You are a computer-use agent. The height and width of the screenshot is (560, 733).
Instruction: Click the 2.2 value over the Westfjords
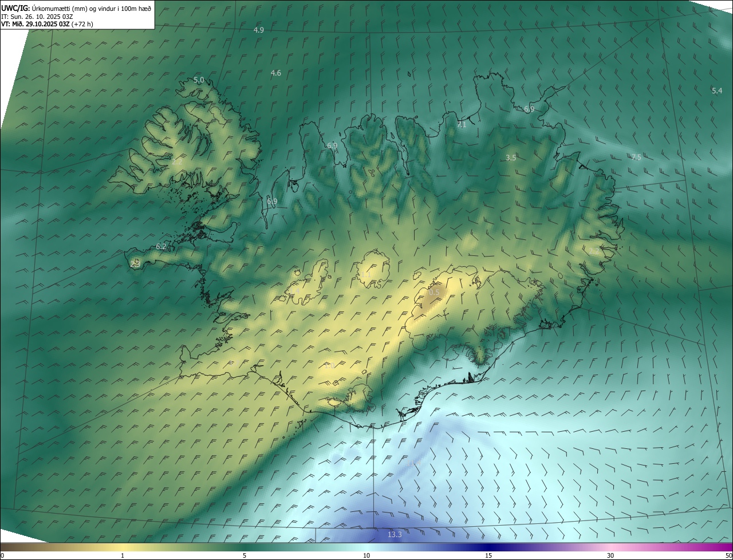coord(178,162)
